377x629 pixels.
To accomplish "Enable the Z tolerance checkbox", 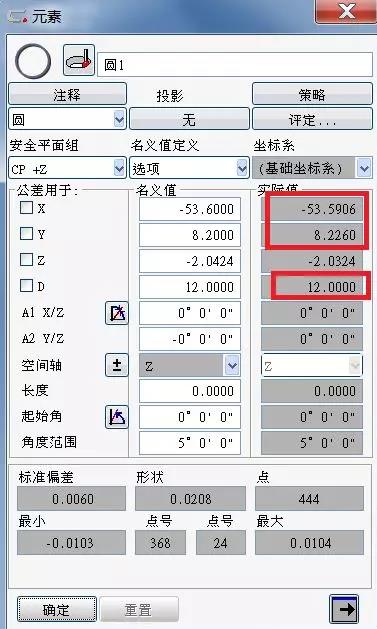I will pos(26,260).
